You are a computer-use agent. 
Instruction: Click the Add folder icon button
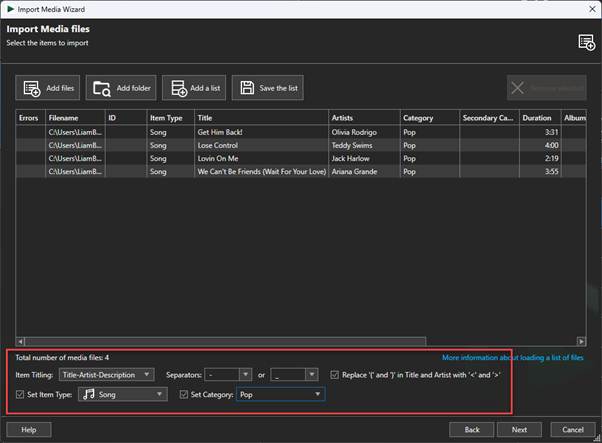click(x=102, y=88)
